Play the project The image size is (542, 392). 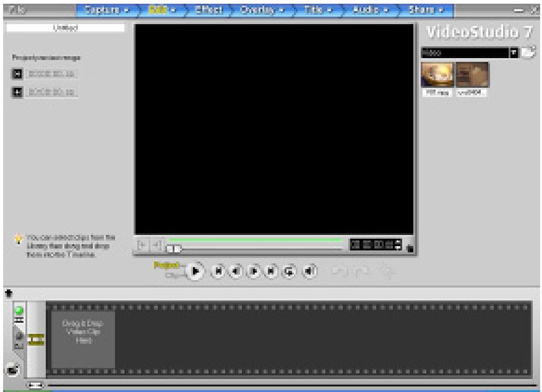click(196, 271)
